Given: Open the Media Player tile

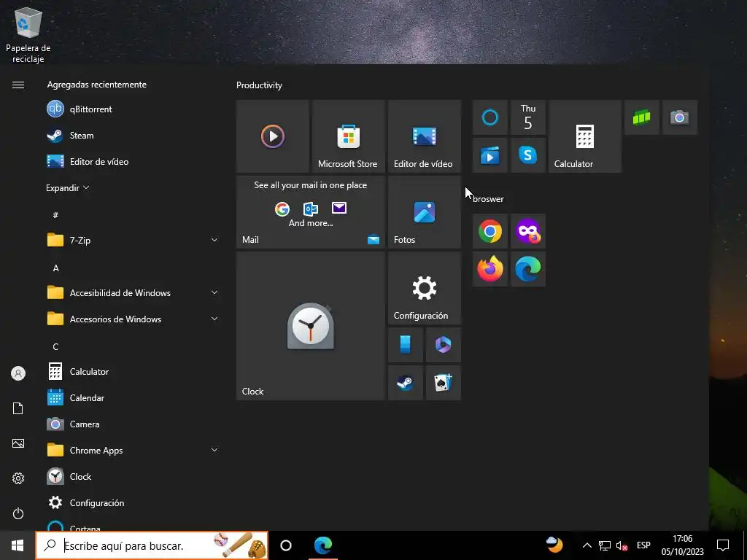Looking at the screenshot, I should click(x=273, y=136).
